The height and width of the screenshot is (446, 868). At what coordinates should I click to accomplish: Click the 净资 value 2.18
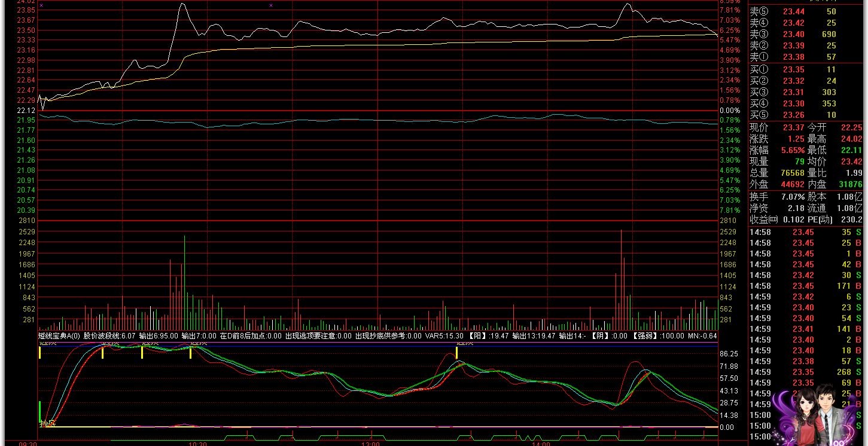tap(796, 208)
